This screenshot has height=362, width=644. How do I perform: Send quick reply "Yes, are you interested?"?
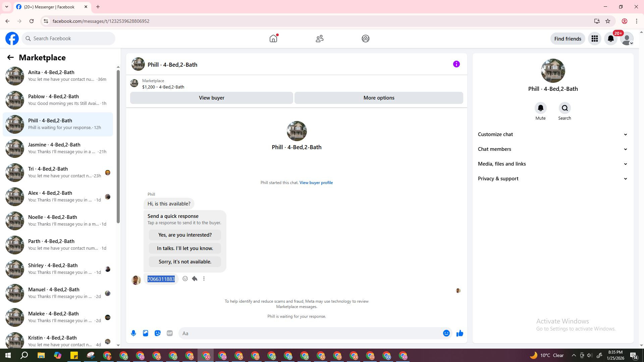click(x=185, y=235)
